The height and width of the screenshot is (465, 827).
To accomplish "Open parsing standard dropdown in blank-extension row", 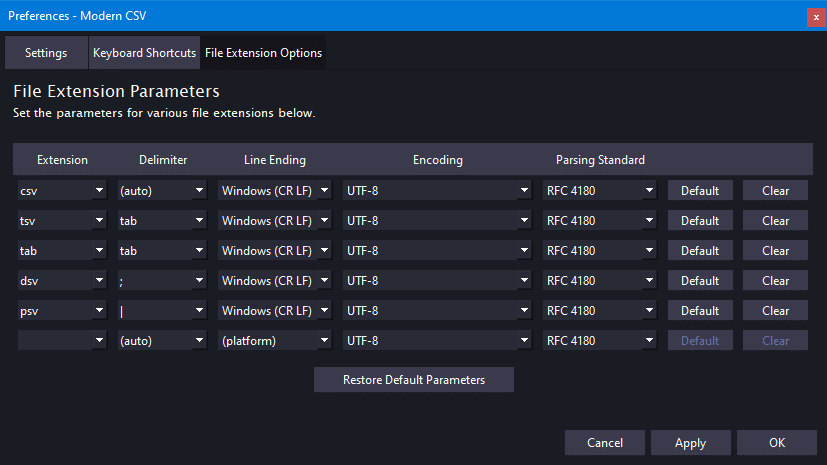I will tap(600, 341).
